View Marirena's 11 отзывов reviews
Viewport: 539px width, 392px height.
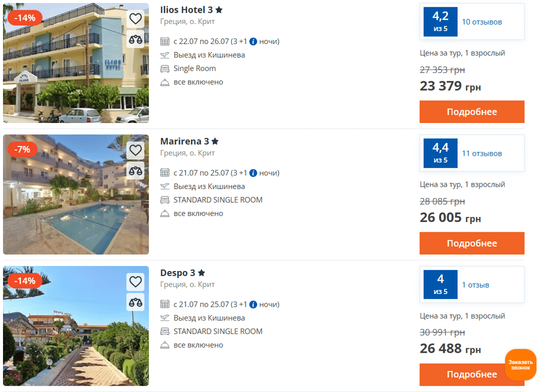pyautogui.click(x=482, y=153)
